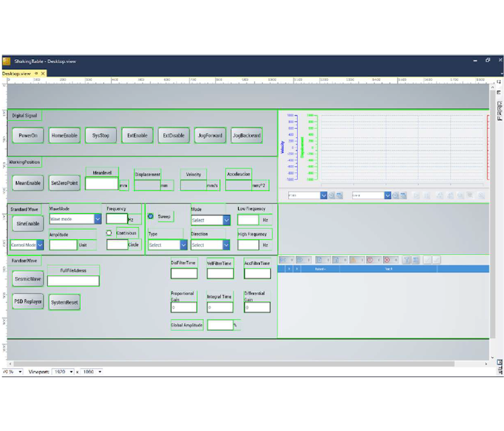Click the column layout icon beside the funnel
This screenshot has height=431, width=504.
[415, 259]
